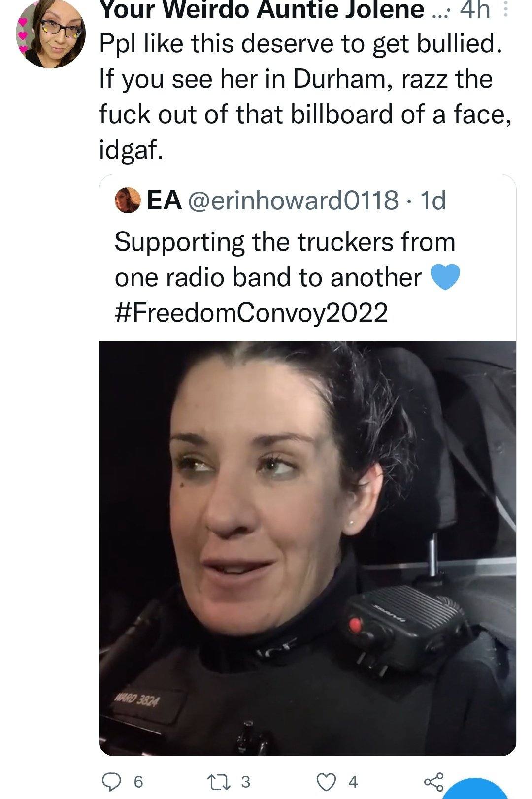Screen dimensions: 532x799
Task: Click the reply count 6
Action: point(138,782)
